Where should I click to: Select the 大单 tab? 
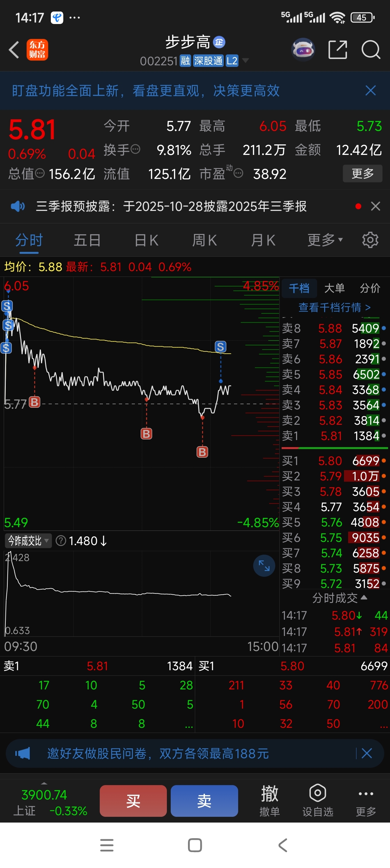pyautogui.click(x=334, y=288)
